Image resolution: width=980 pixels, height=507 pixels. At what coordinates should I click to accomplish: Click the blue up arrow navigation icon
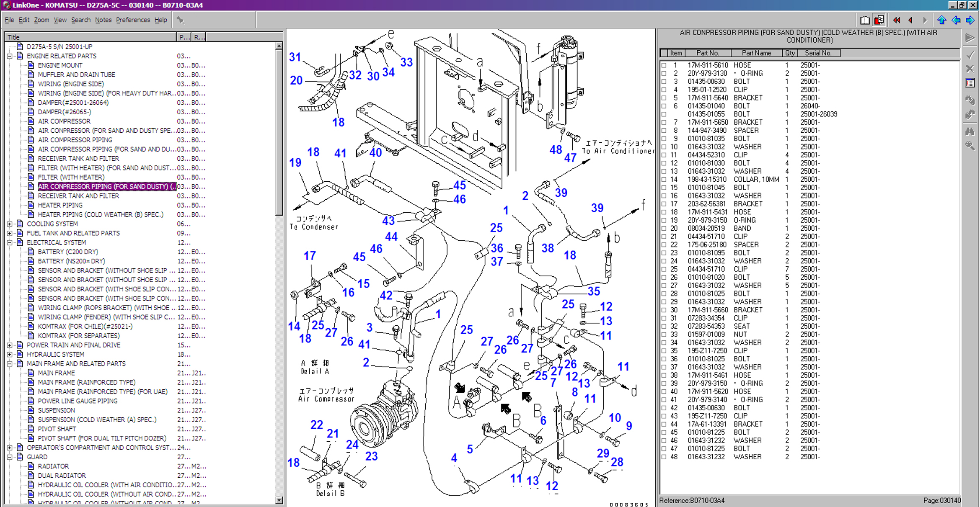[x=942, y=20]
